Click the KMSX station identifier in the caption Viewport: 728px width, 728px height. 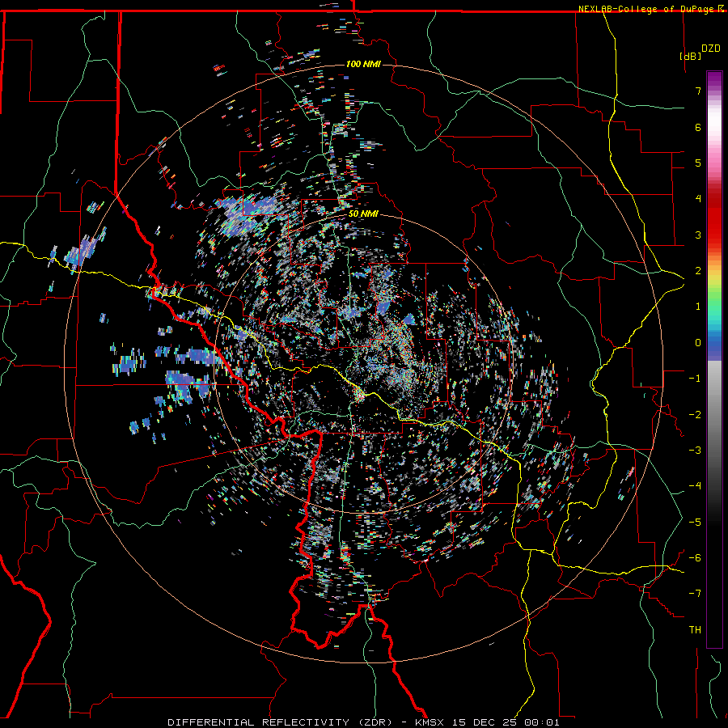(x=433, y=722)
